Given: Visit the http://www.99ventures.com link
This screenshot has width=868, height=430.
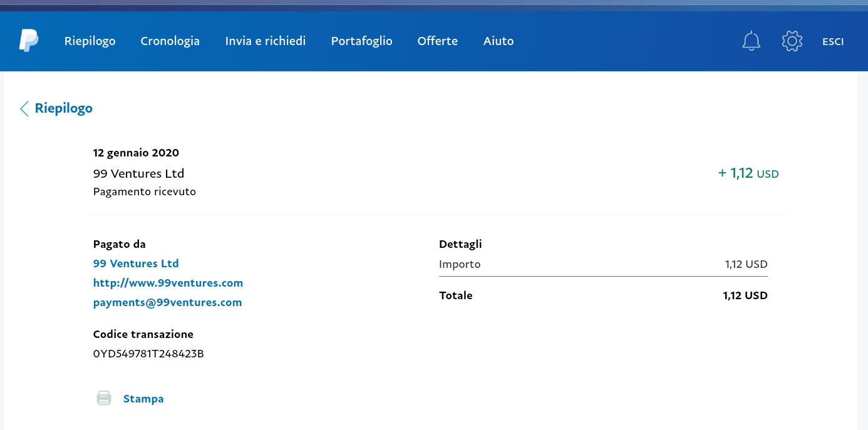Looking at the screenshot, I should [x=168, y=283].
